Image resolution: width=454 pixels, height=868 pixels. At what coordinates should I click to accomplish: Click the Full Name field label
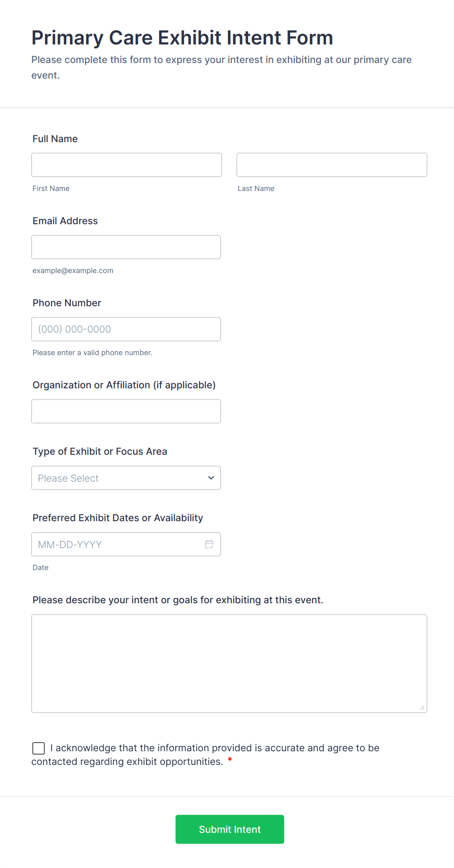[55, 139]
